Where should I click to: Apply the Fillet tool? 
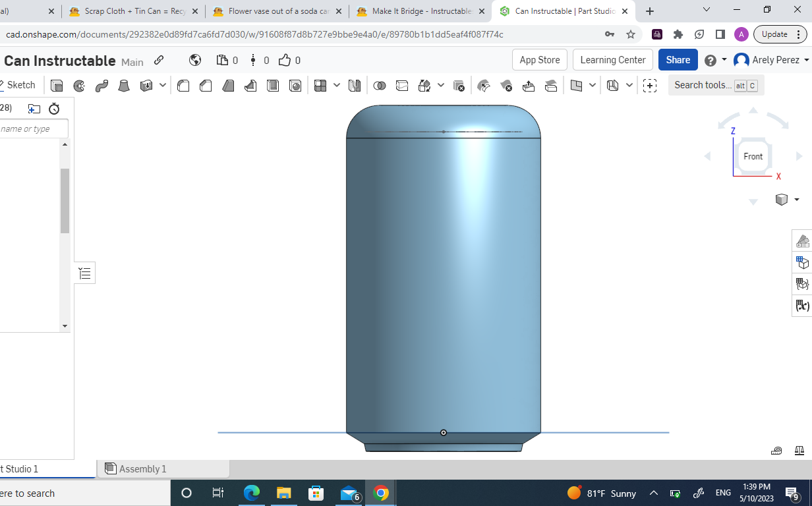(183, 85)
